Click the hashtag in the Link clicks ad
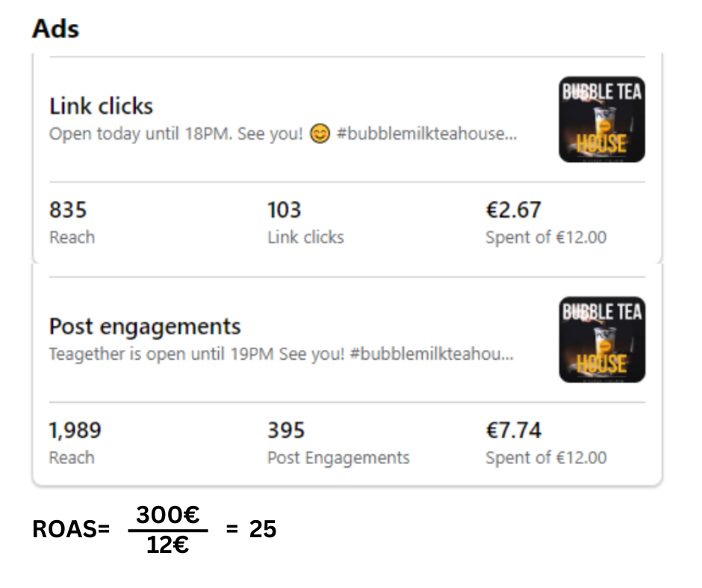The width and height of the screenshot is (702, 588). pyautogui.click(x=426, y=136)
